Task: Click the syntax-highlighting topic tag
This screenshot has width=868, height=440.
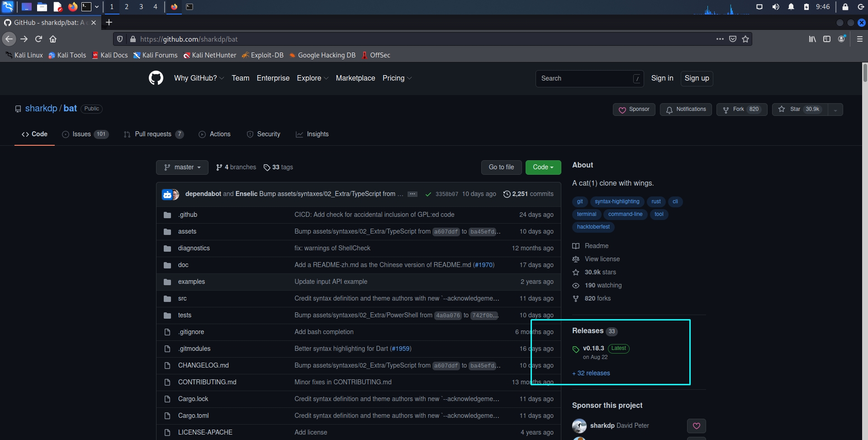Action: pyautogui.click(x=617, y=201)
